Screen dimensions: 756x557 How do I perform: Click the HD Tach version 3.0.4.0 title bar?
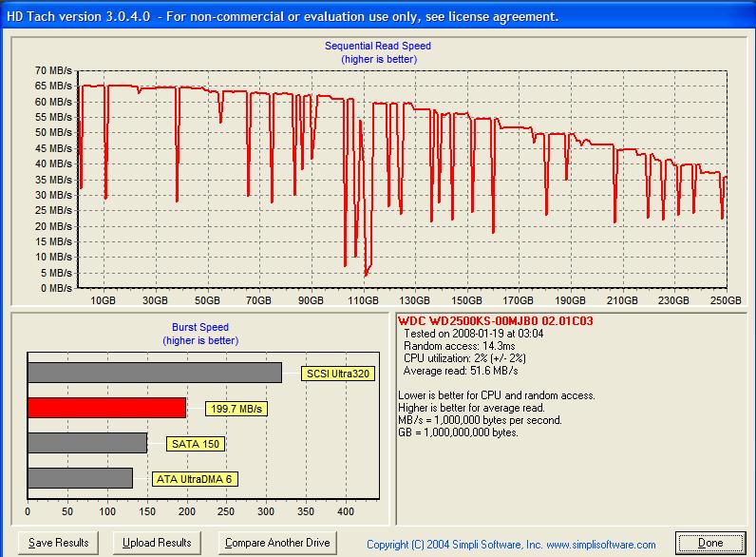(378, 16)
